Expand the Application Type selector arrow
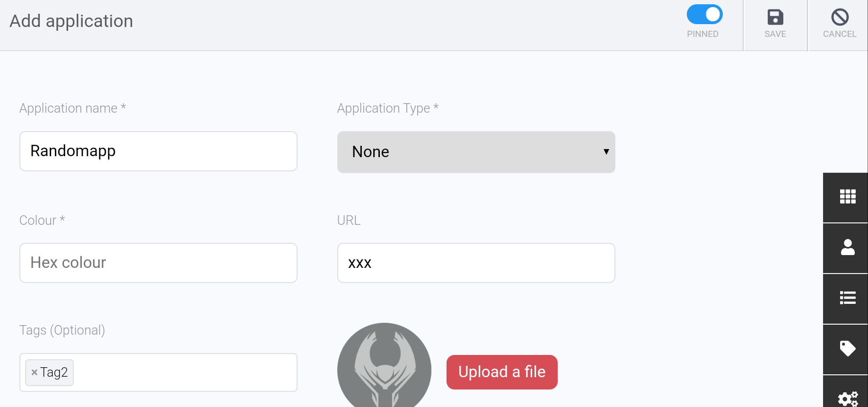Screen dimensions: 868x407 coord(606,152)
